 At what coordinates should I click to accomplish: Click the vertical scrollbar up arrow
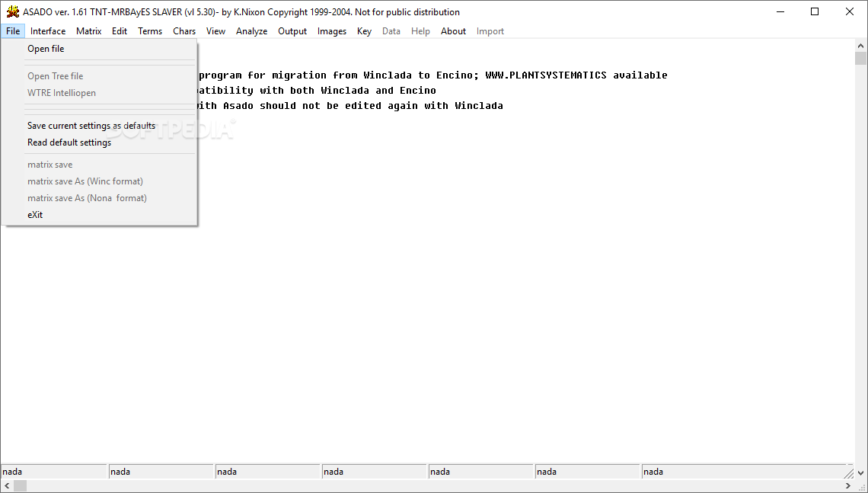click(861, 46)
